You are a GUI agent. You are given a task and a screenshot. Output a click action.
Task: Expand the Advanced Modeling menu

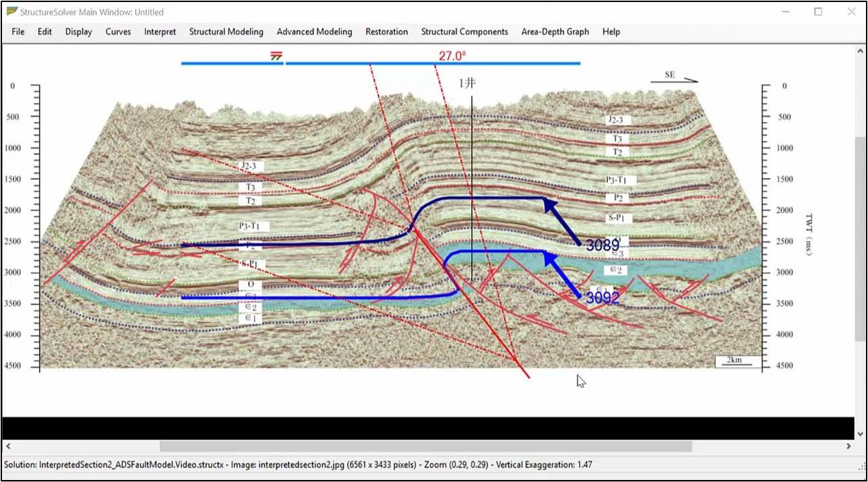point(314,32)
